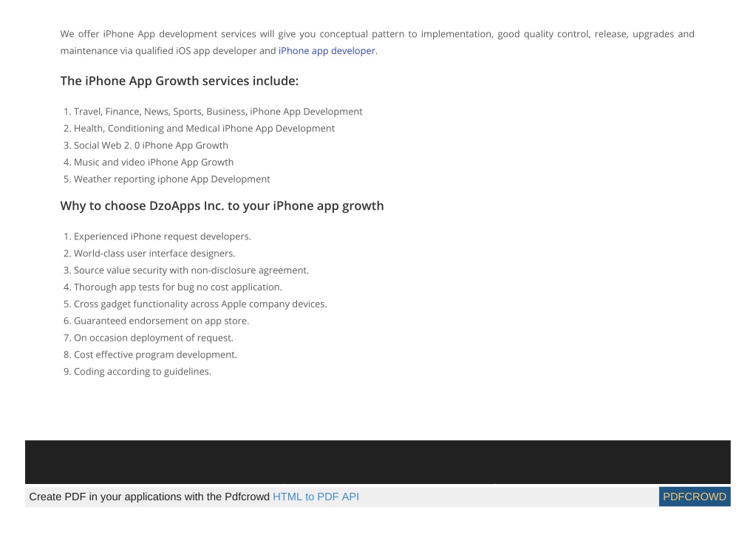Click 'Coding according to guidelines.'
The height and width of the screenshot is (535, 756).
tap(142, 371)
